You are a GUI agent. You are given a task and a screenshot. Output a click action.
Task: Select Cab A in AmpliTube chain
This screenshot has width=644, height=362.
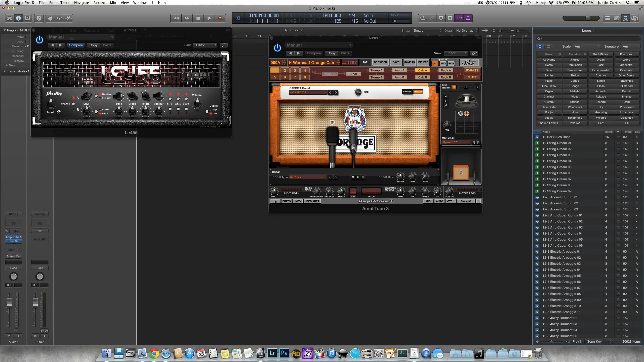(422, 70)
